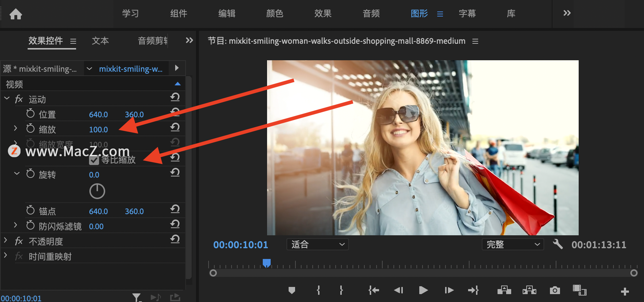644x302 pixels.
Task: Uncheck the 等比缩放 uniform scale checkbox
Action: coord(94,160)
